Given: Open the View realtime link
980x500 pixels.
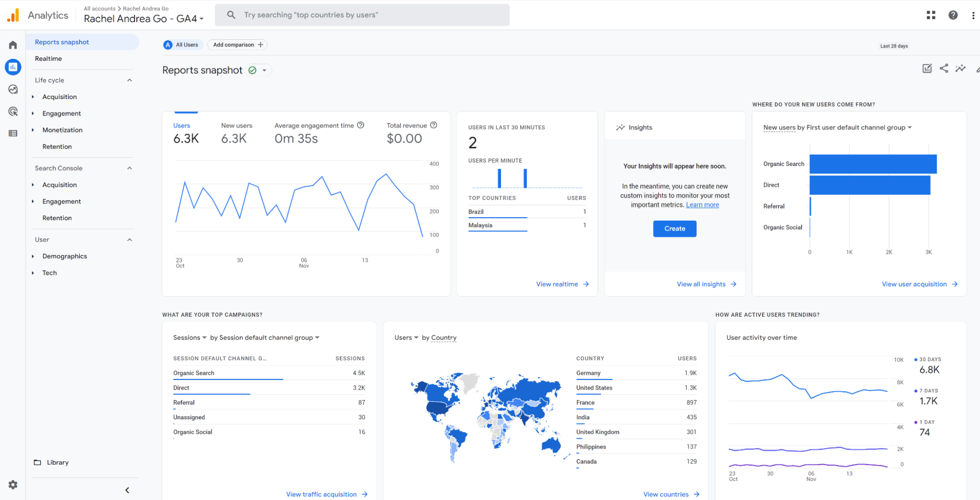Looking at the screenshot, I should coord(562,284).
